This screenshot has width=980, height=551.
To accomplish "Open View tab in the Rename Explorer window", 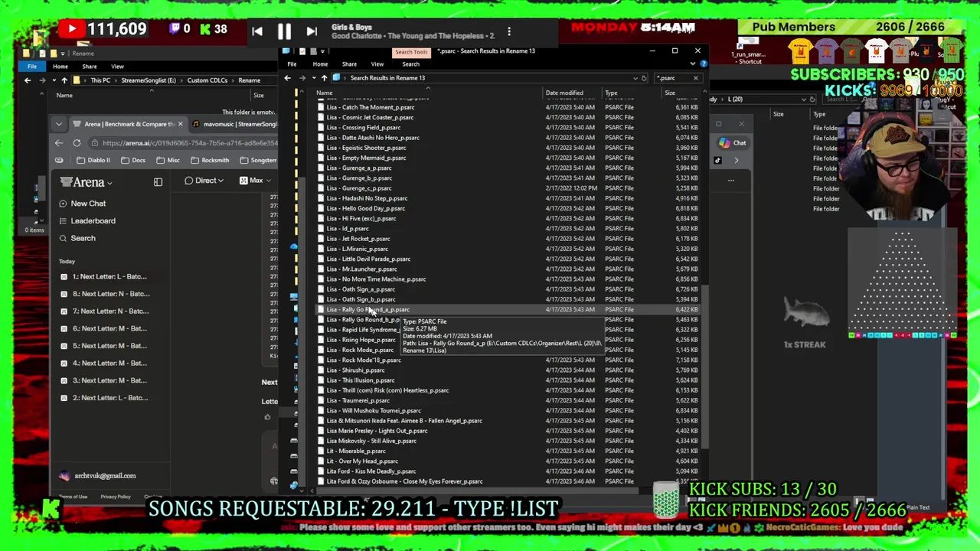I will pyautogui.click(x=117, y=67).
